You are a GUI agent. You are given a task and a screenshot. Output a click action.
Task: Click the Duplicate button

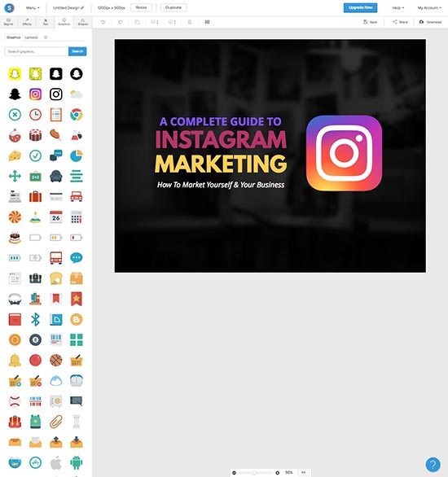coord(173,7)
